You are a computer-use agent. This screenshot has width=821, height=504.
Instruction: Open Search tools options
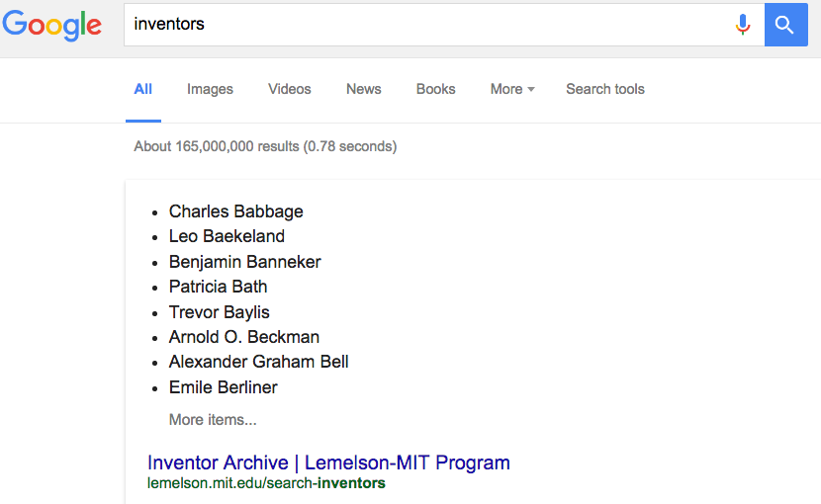604,89
